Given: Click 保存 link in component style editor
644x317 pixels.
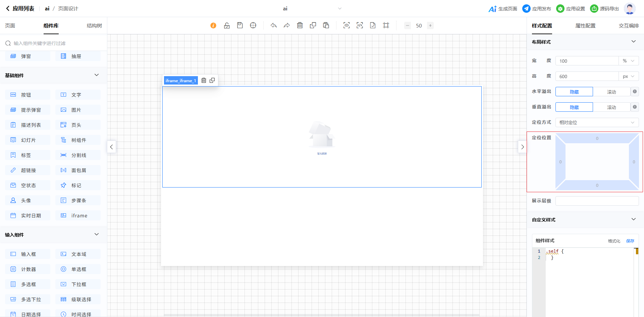Looking at the screenshot, I should [x=630, y=241].
